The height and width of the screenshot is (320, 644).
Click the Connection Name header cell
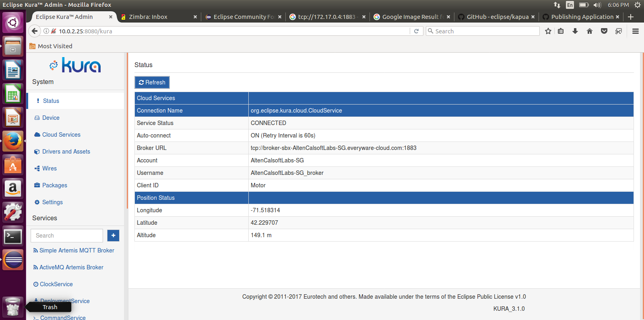192,111
